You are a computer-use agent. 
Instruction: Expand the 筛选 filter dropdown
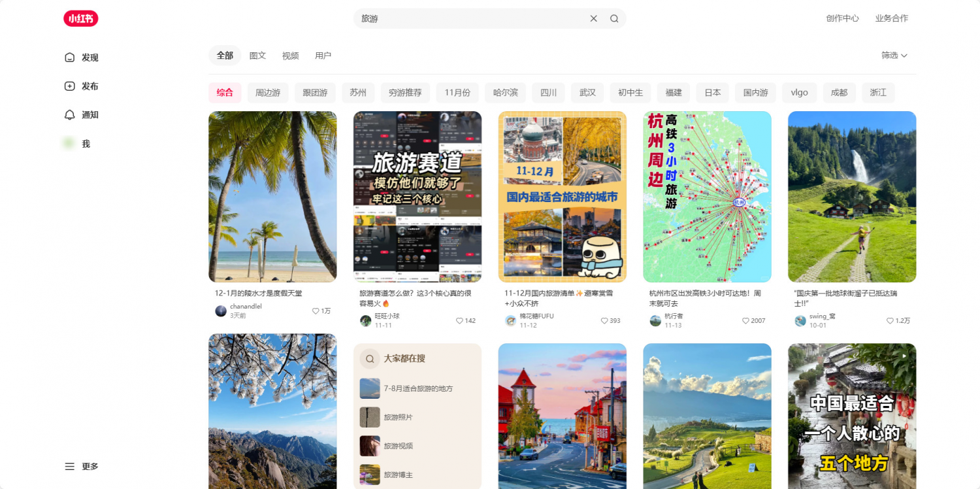coord(894,56)
